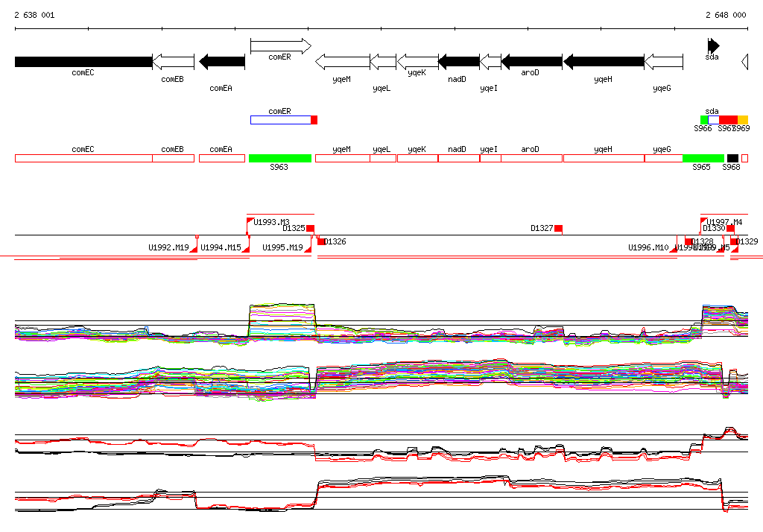Select the right-pointing comER gene arrow
This screenshot has height=532, width=763.
coord(281,46)
